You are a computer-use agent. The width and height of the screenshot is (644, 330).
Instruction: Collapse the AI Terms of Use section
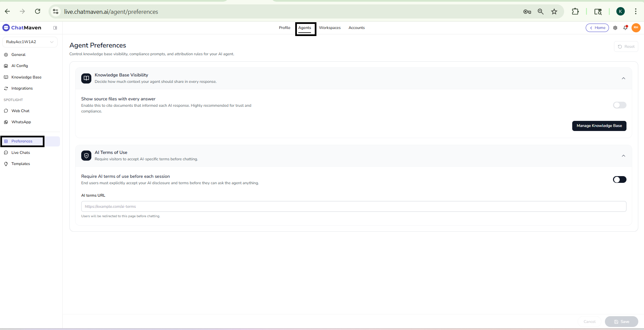point(623,156)
